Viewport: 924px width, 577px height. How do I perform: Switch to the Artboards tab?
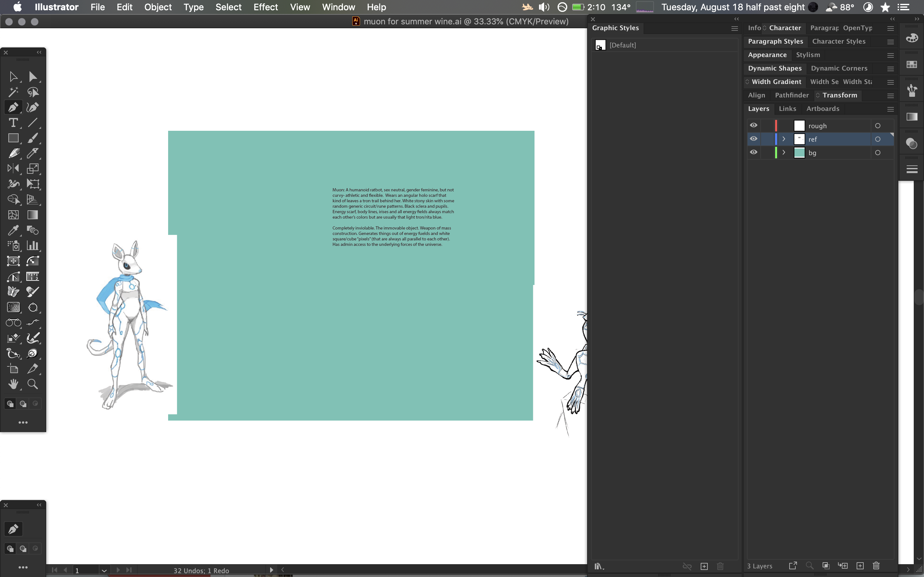click(822, 109)
